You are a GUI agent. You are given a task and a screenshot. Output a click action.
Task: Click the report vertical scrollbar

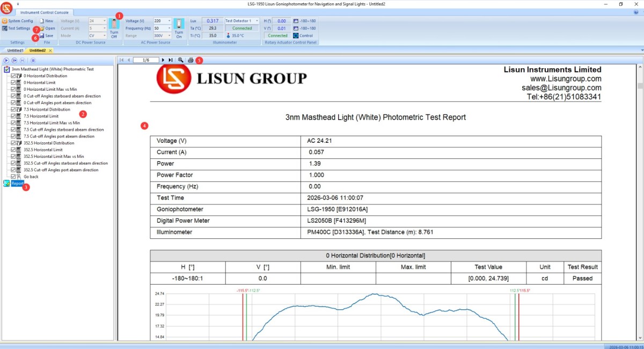tap(640, 202)
